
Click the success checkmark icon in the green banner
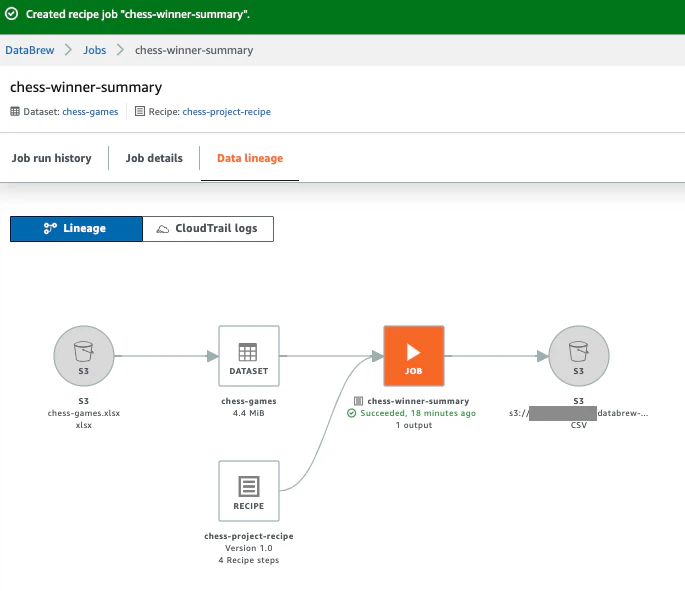[x=12, y=14]
